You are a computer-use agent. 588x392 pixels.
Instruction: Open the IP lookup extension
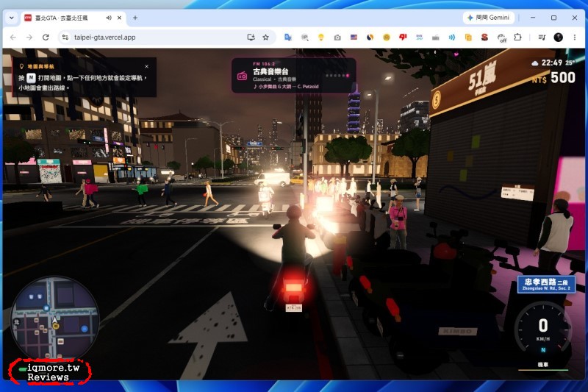click(x=304, y=37)
